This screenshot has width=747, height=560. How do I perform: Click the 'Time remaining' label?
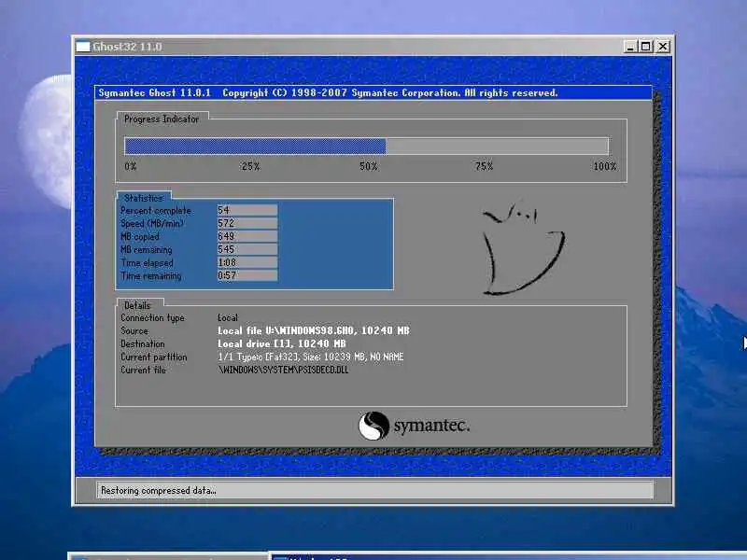tap(151, 275)
